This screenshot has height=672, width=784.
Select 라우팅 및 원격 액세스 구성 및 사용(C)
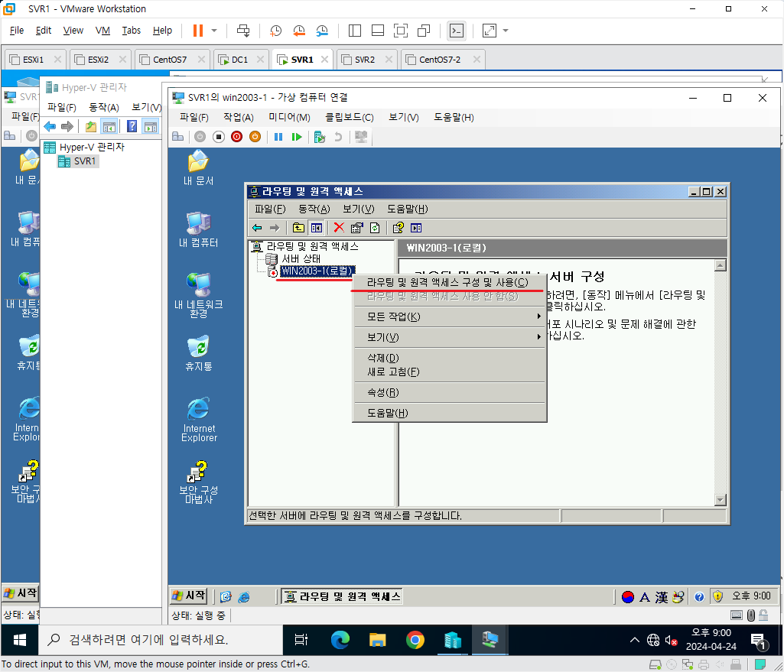448,283
